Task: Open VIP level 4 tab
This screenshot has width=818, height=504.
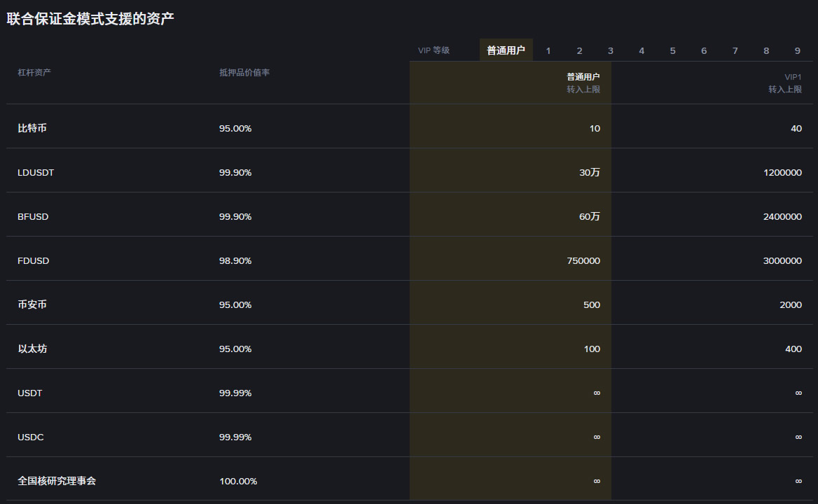Action: (642, 50)
